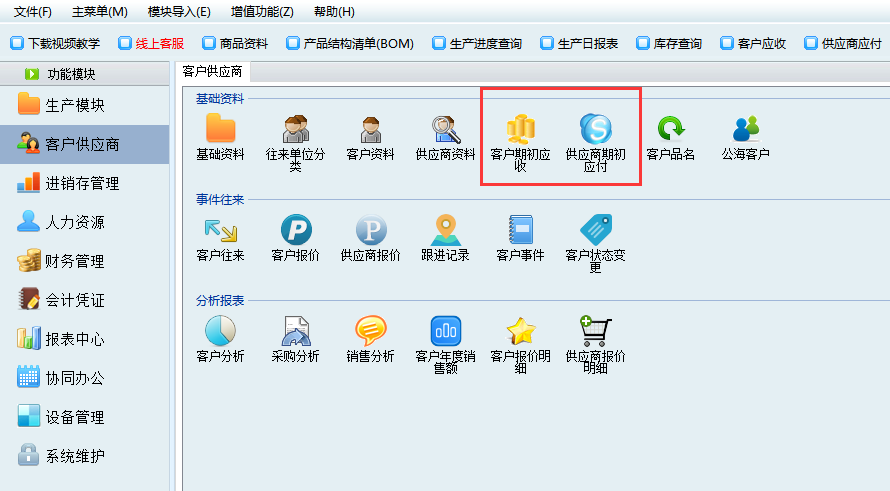Open the 文件(F) menu
The image size is (890, 491).
click(x=33, y=12)
